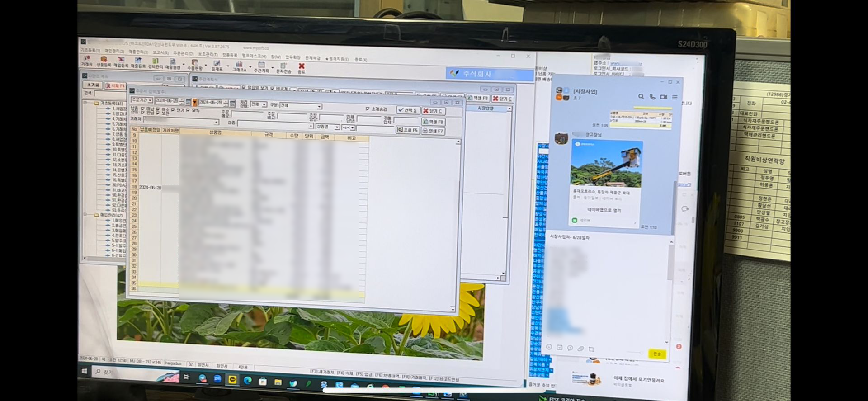
Task: Open the 기초등록 menu
Action: (90, 50)
